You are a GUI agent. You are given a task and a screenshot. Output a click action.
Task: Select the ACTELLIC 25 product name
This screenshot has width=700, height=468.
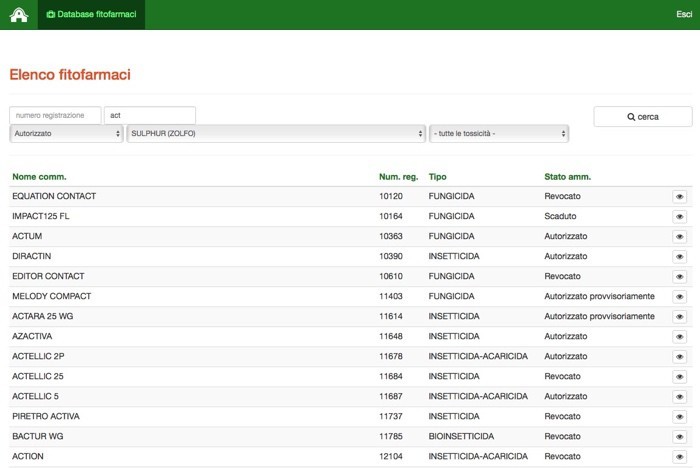[x=38, y=376]
